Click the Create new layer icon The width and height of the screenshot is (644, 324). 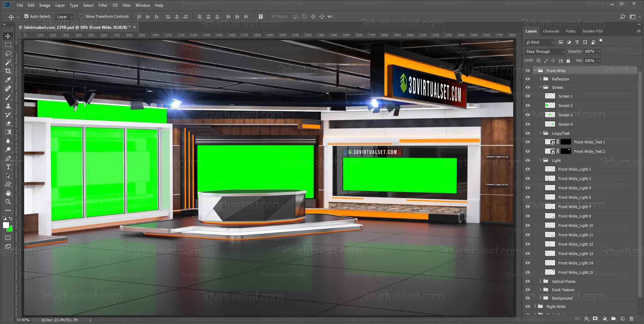pos(623,319)
